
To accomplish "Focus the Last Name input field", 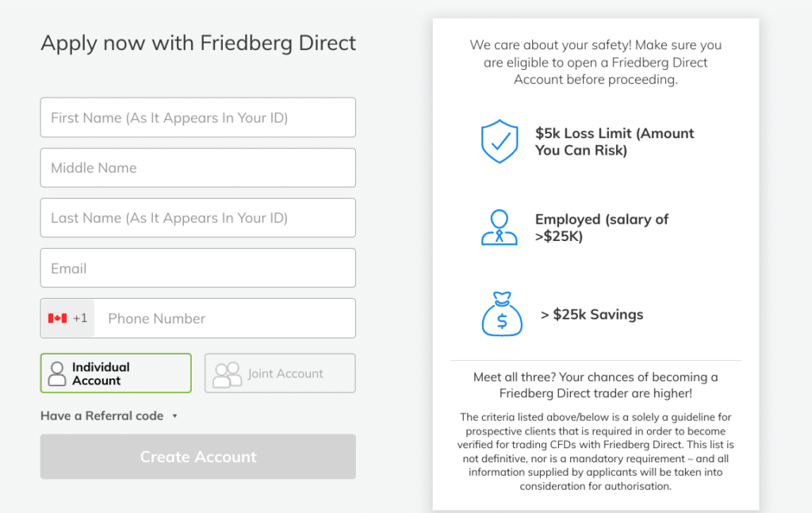I will pos(197,218).
